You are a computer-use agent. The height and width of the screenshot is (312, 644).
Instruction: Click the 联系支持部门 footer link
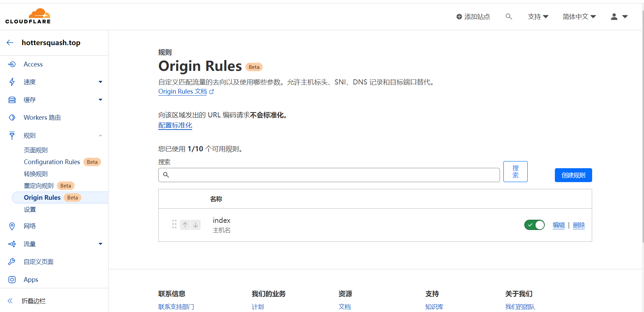point(176,307)
